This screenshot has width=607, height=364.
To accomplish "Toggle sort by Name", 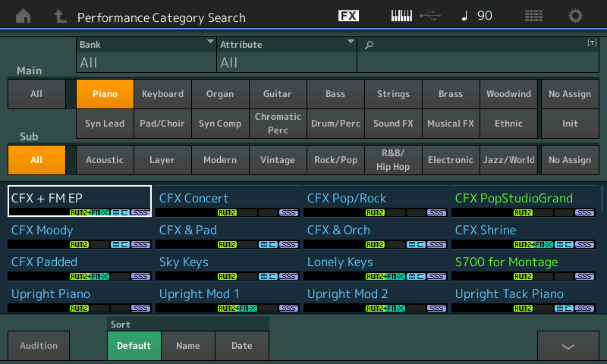I will click(188, 346).
